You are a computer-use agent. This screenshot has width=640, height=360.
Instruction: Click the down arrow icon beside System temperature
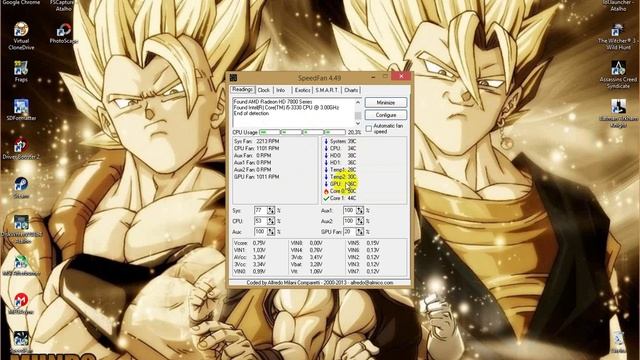point(326,141)
